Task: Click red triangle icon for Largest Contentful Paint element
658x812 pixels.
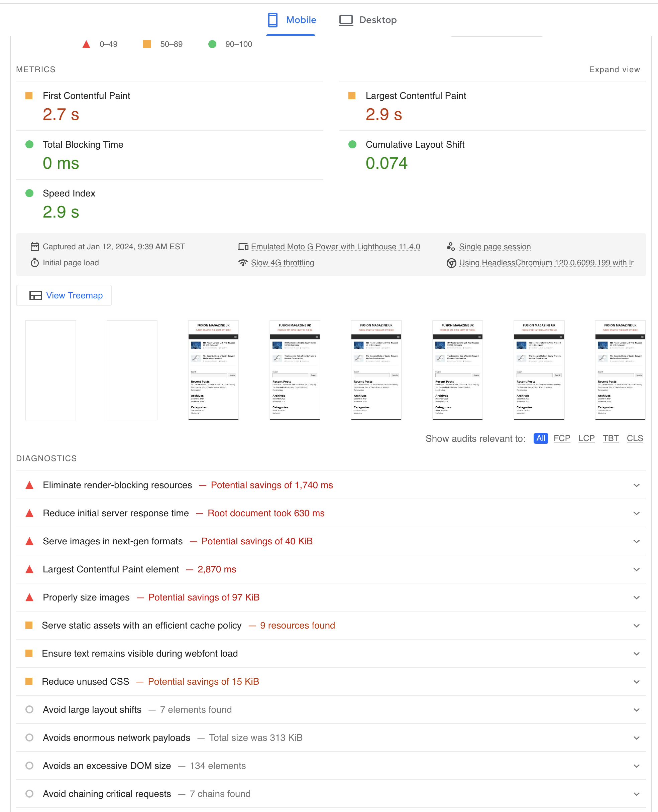Action: coord(29,569)
